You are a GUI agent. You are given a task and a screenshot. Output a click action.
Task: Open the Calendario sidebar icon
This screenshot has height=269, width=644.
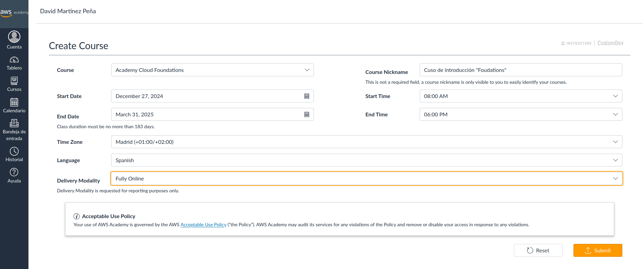(x=14, y=102)
